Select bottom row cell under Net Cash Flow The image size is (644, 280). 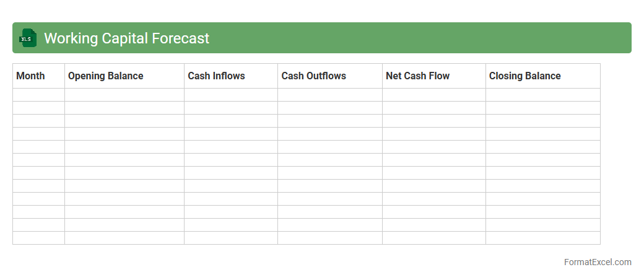(433, 238)
